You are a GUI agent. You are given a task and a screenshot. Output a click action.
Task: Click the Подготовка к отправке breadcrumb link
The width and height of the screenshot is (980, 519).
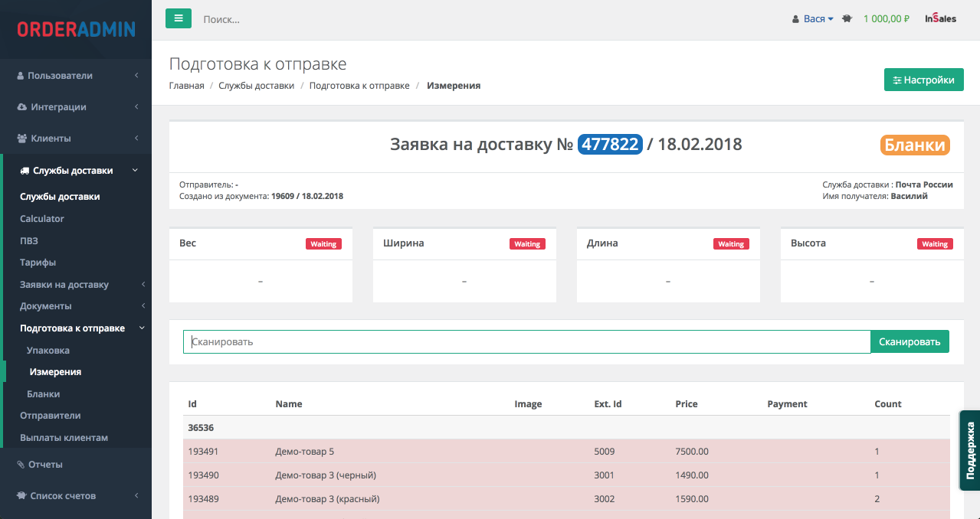[359, 86]
